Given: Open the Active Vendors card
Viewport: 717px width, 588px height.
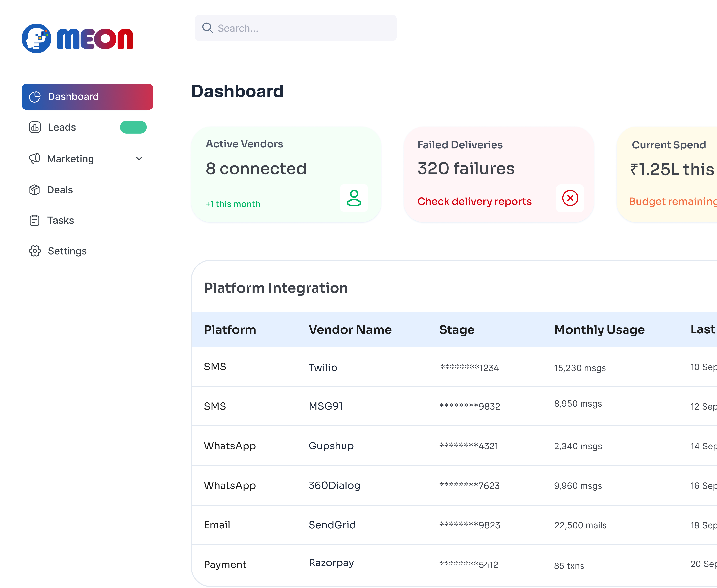Looking at the screenshot, I should pyautogui.click(x=286, y=175).
